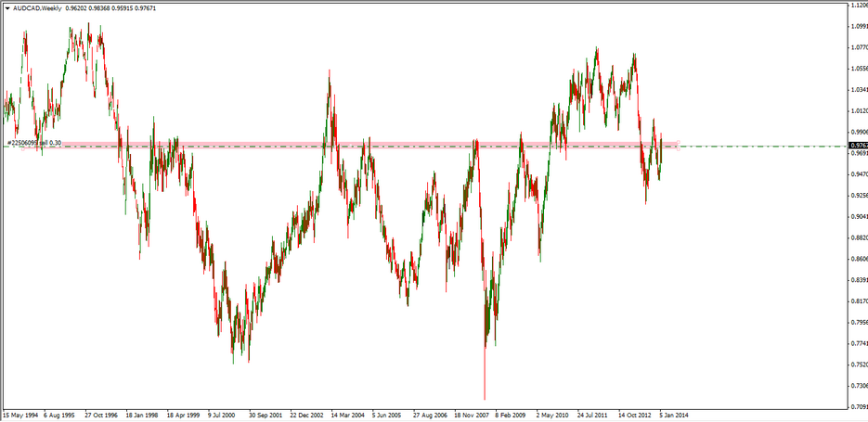Click the 27 Oct 1996 date label
868x422 pixels.
[104, 415]
